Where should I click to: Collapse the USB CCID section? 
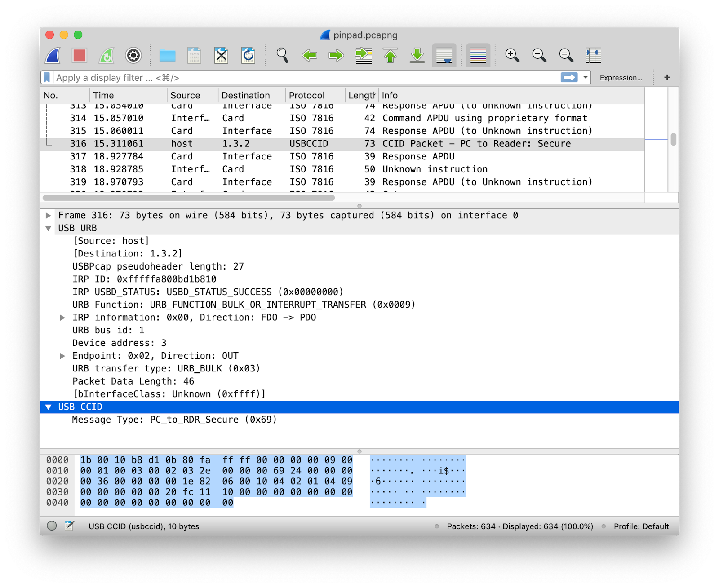point(48,407)
